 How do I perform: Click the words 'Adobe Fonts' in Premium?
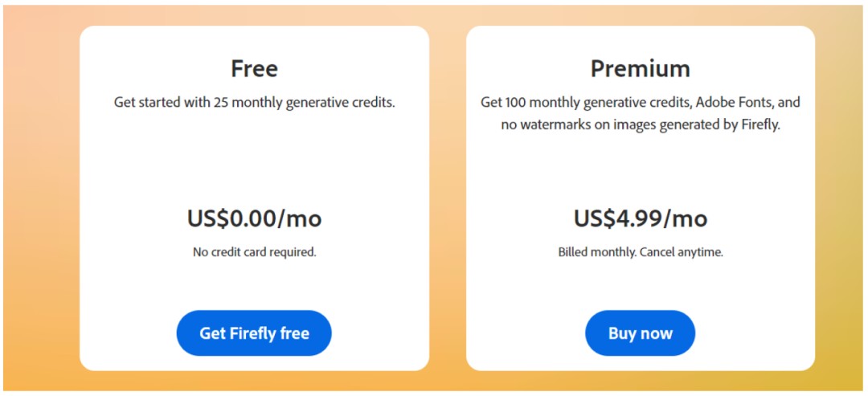pyautogui.click(x=725, y=103)
